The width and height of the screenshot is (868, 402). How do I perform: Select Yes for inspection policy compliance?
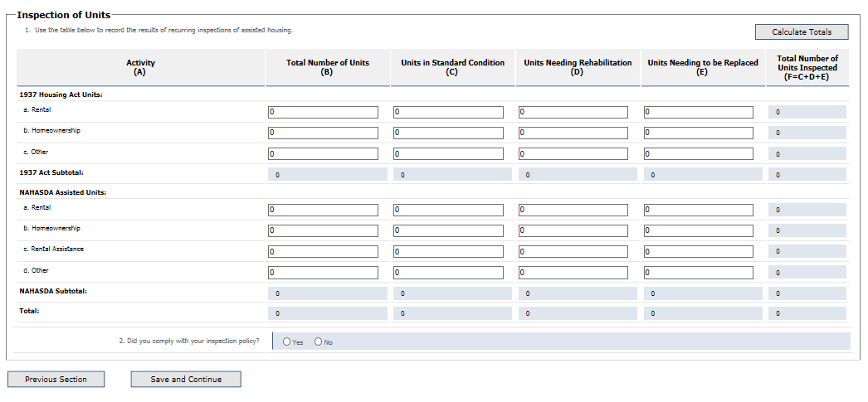pos(287,341)
